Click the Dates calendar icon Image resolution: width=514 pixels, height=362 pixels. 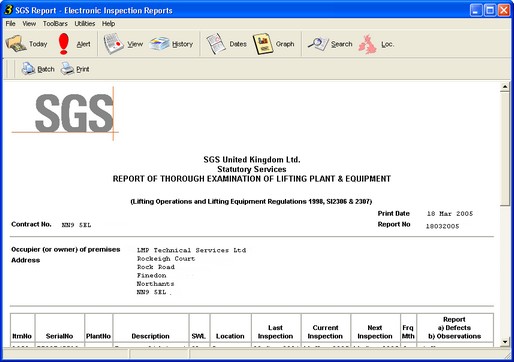(x=216, y=44)
